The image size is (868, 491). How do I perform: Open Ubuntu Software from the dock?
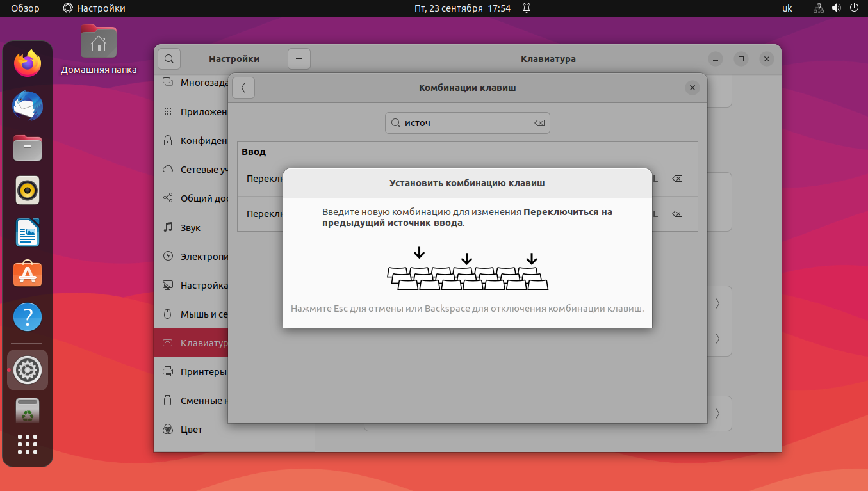(x=27, y=275)
